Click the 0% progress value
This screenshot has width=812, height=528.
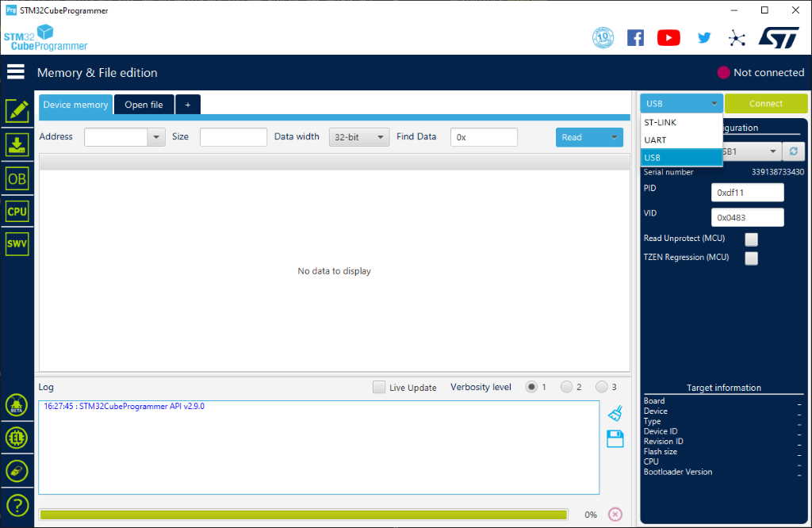(x=590, y=515)
